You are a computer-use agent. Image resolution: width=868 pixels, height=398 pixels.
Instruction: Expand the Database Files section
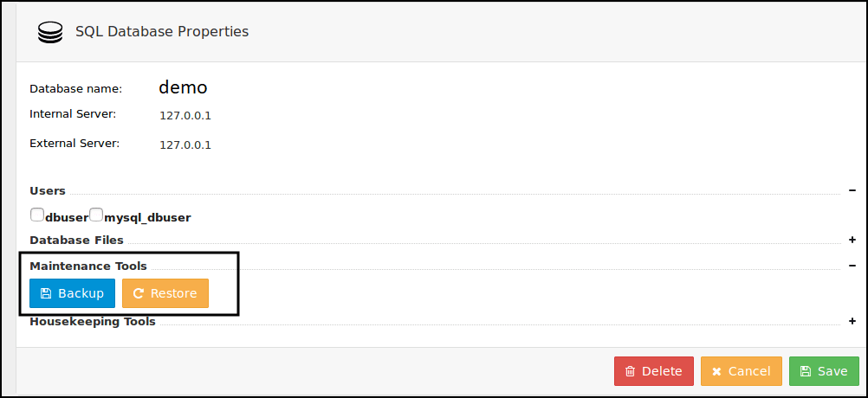coord(852,240)
